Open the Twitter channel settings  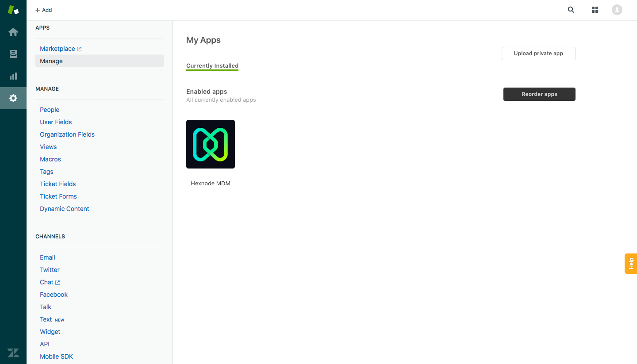click(x=50, y=270)
